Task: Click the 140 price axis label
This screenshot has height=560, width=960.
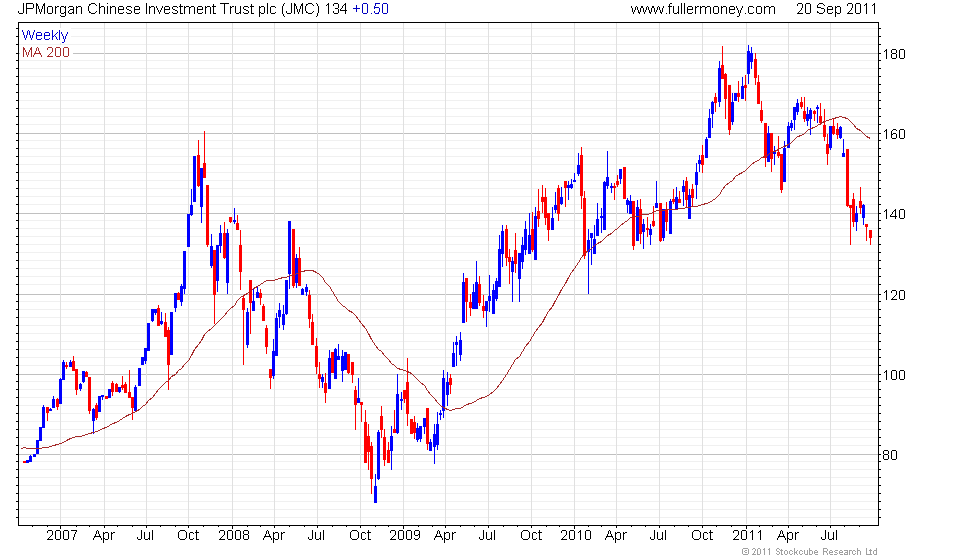Action: point(894,214)
